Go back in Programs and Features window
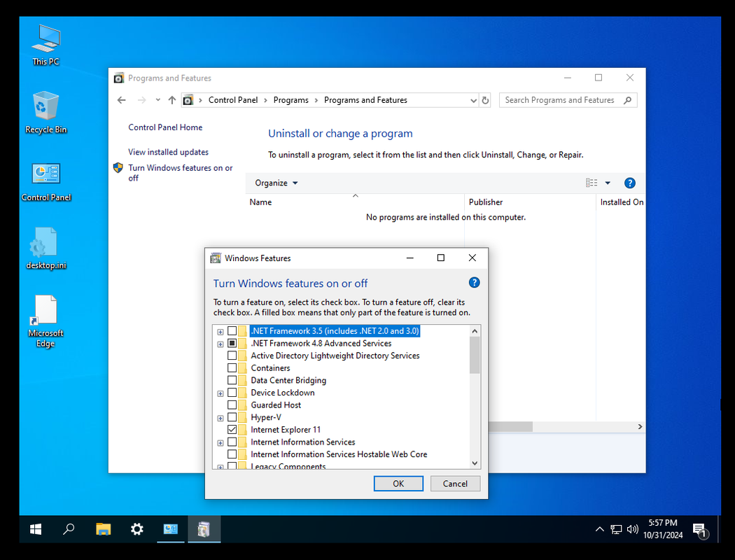Screen dimensions: 735x560 [x=122, y=100]
